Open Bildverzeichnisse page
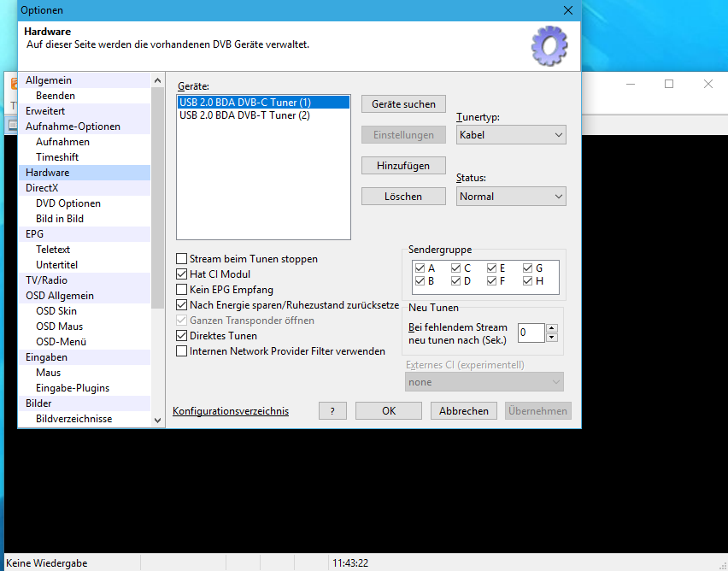The width and height of the screenshot is (728, 571). [85, 418]
